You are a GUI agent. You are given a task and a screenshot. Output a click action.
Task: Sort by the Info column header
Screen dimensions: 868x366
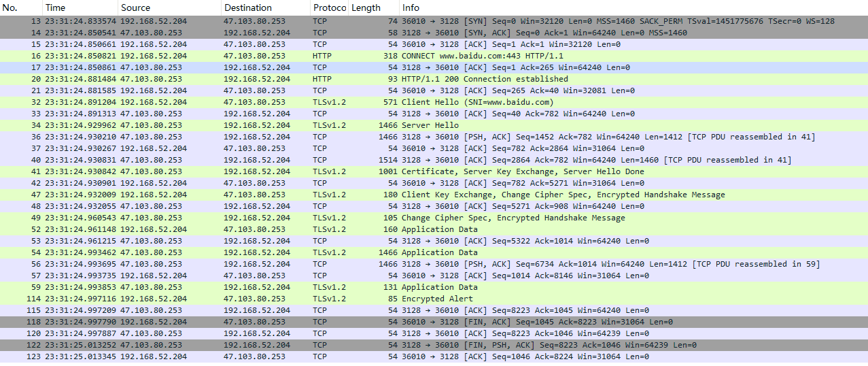click(x=612, y=7)
